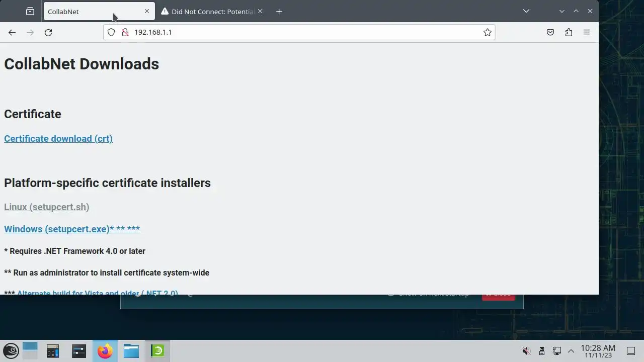The width and height of the screenshot is (644, 362).
Task: Open the Firefox application hamburger menu
Action: click(587, 32)
